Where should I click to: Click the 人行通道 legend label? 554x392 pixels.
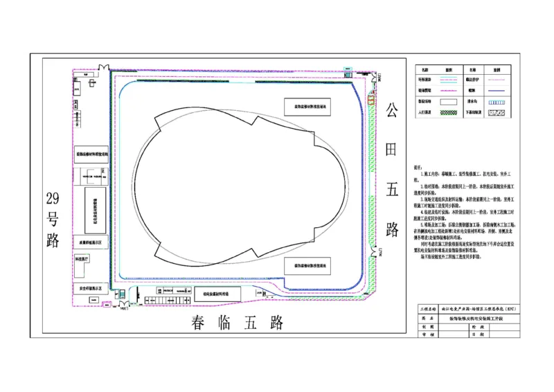tap(425, 112)
